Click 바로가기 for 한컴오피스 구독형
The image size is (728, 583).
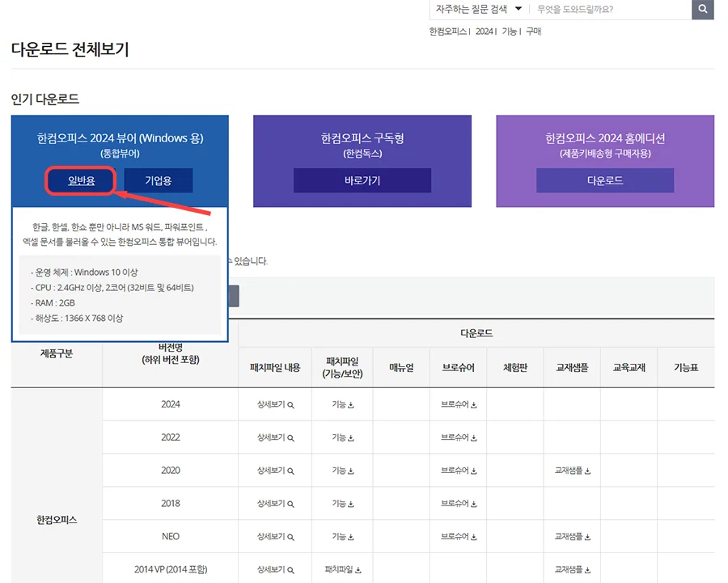click(362, 180)
